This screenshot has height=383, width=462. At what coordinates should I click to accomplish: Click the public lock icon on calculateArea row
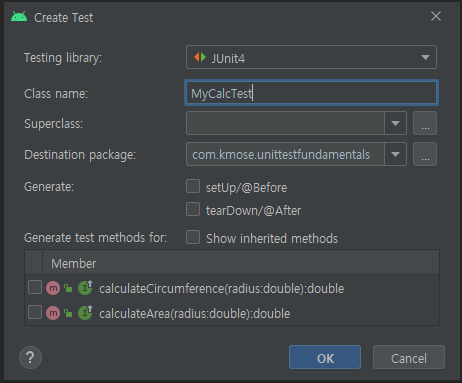tap(68, 313)
